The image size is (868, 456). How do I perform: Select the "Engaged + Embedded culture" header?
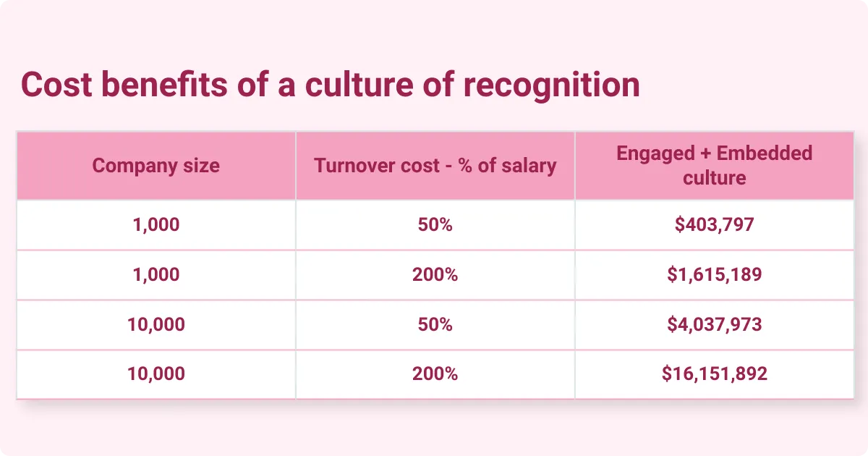[714, 166]
